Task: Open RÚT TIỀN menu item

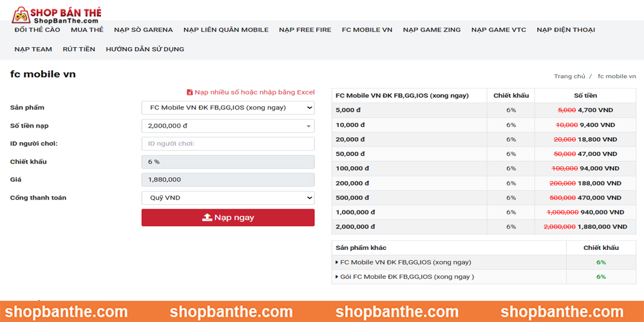Action: [x=79, y=49]
